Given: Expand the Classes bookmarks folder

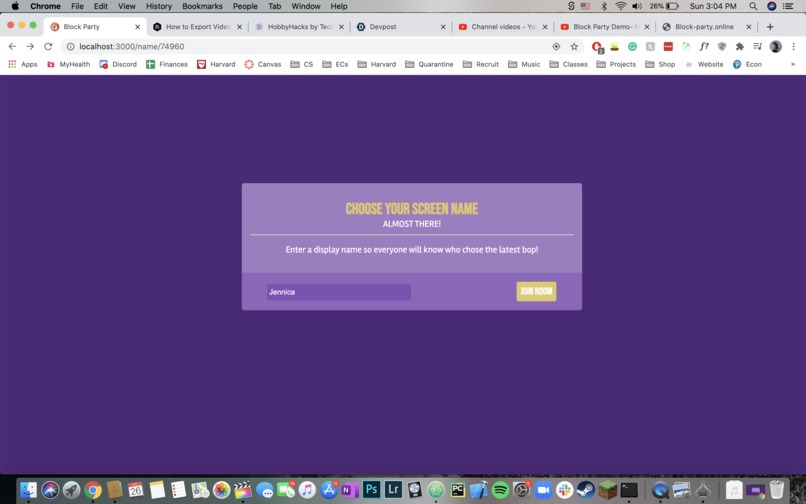Looking at the screenshot, I should point(568,64).
